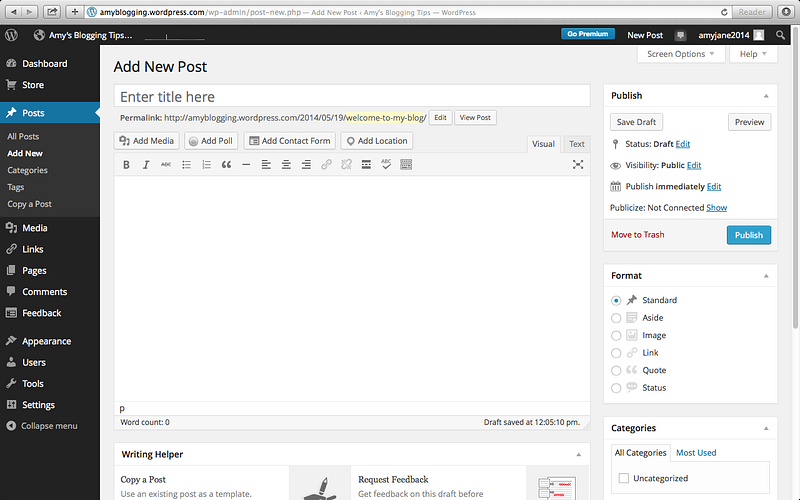Open the Feedback sidebar menu
This screenshot has width=800, height=500.
point(50,313)
